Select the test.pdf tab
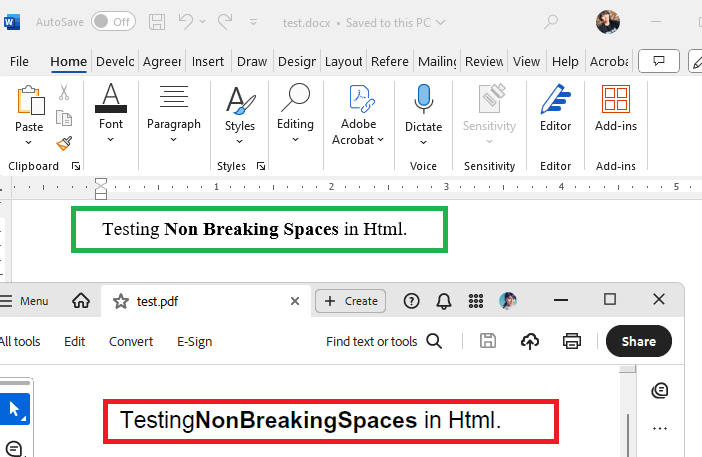This screenshot has width=702, height=457. tap(206, 301)
